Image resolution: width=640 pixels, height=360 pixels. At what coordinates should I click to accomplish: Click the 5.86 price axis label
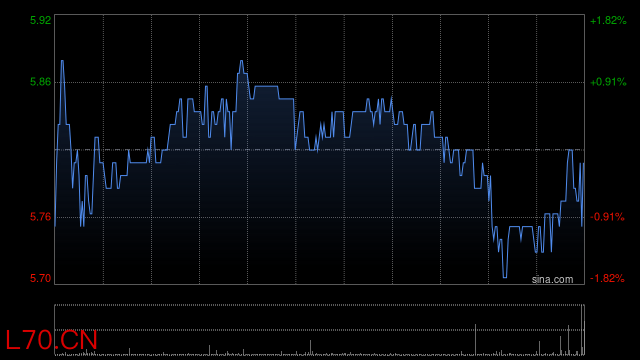(x=40, y=82)
